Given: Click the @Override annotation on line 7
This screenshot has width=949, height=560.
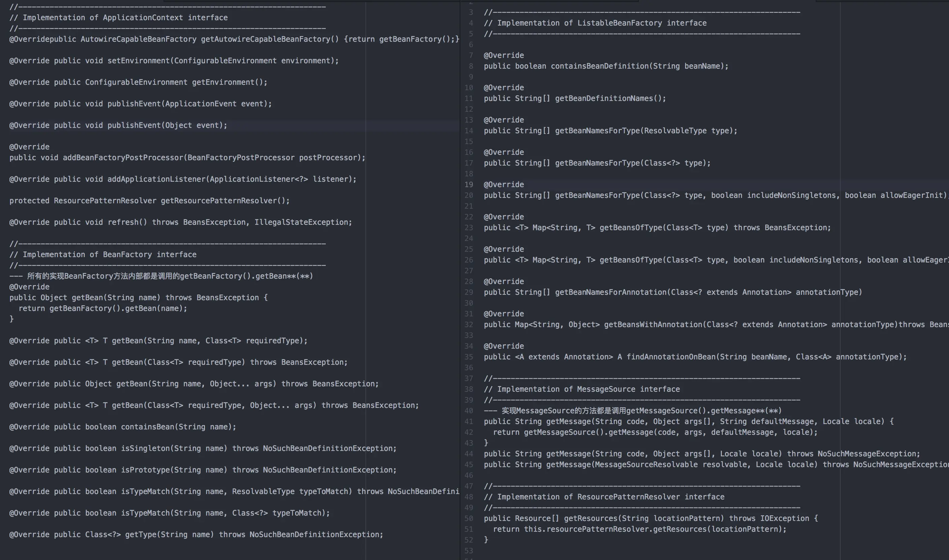Looking at the screenshot, I should point(504,55).
